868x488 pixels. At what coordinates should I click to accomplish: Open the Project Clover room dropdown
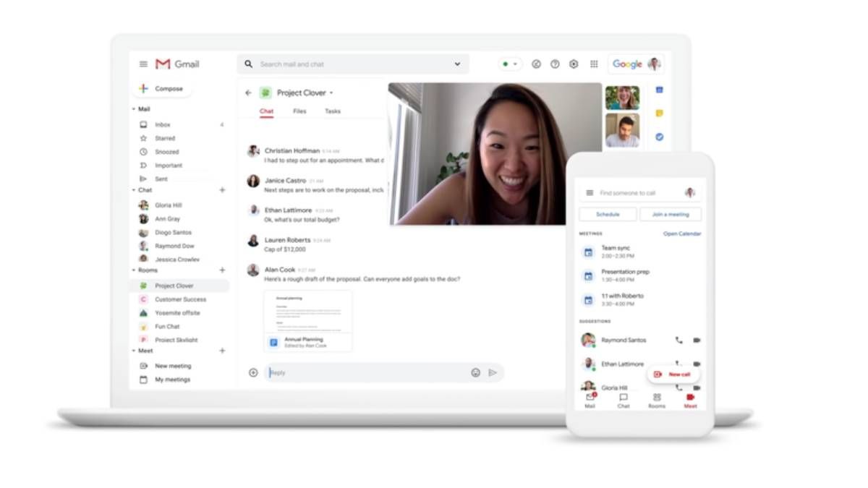(x=331, y=93)
